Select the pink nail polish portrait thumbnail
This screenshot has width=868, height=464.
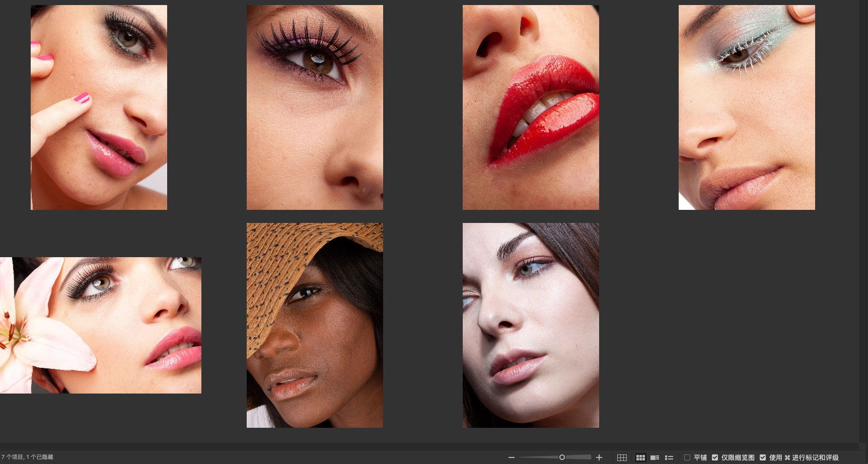pyautogui.click(x=99, y=107)
